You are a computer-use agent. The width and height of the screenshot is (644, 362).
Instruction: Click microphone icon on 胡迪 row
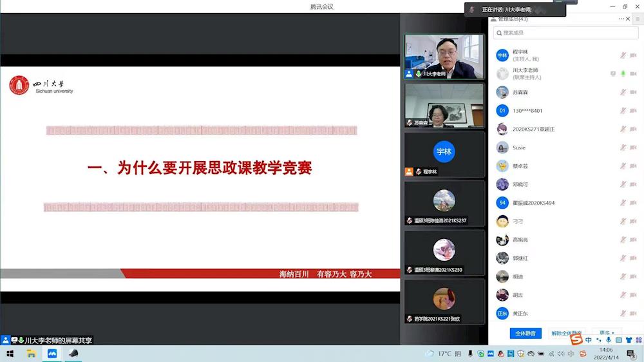coord(623,276)
